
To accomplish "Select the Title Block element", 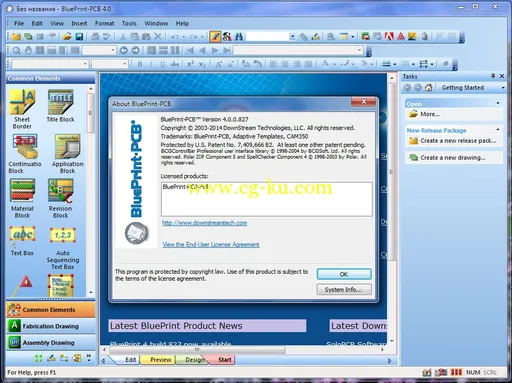I will click(x=60, y=106).
